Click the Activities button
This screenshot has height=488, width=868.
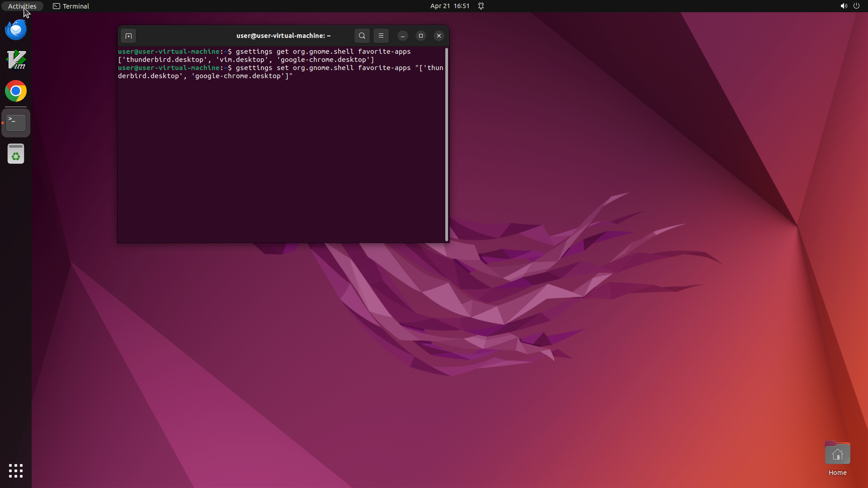pos(22,6)
